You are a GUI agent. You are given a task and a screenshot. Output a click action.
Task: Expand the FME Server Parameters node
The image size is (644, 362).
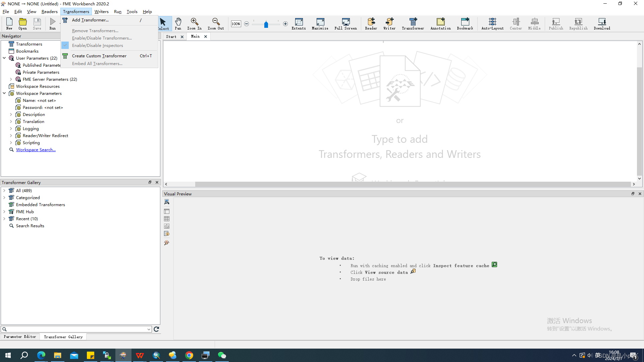[11, 79]
